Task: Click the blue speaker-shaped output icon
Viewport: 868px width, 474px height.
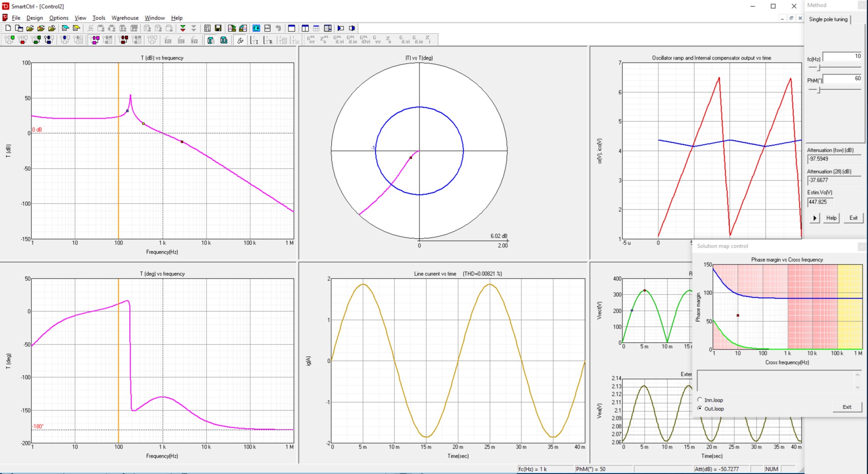Action: pos(352,28)
